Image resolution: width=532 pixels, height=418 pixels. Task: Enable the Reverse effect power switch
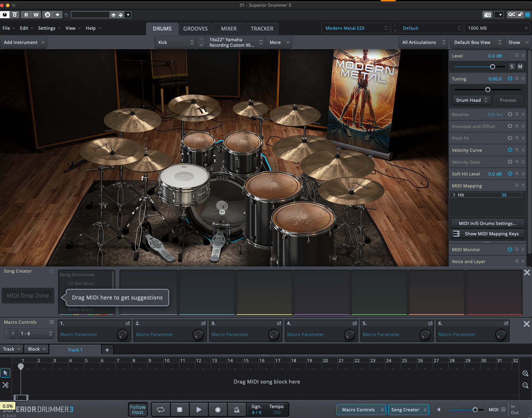tap(510, 114)
